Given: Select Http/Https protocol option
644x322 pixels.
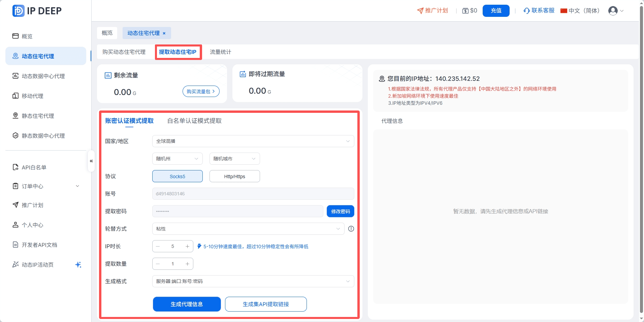Looking at the screenshot, I should point(234,176).
